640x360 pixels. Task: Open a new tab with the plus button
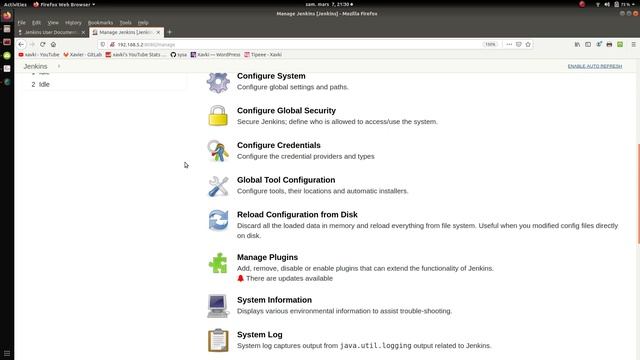pyautogui.click(x=169, y=32)
